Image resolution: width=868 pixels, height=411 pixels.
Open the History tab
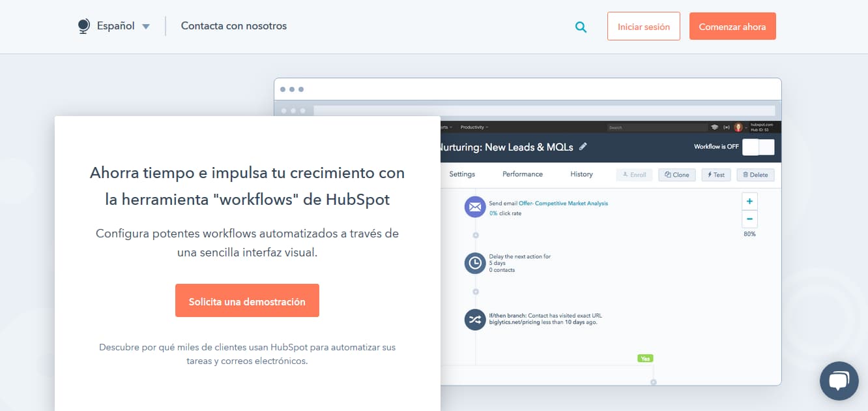(x=581, y=174)
